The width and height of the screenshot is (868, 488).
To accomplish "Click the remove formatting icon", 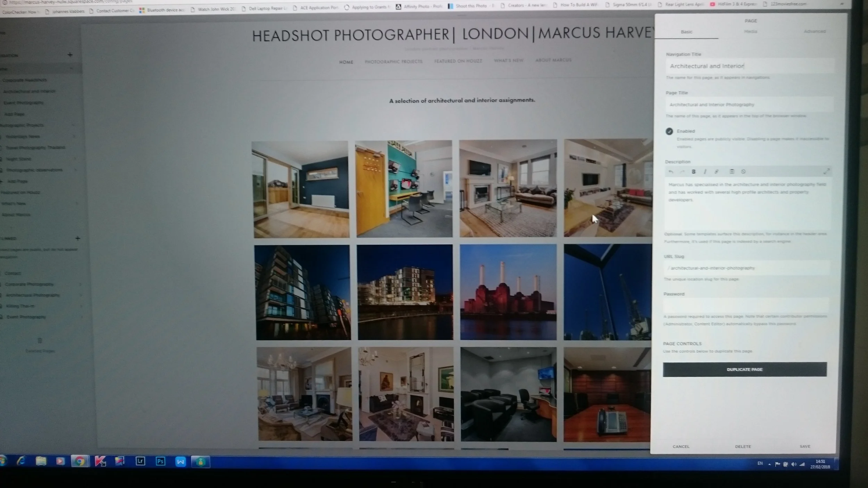I will 743,171.
